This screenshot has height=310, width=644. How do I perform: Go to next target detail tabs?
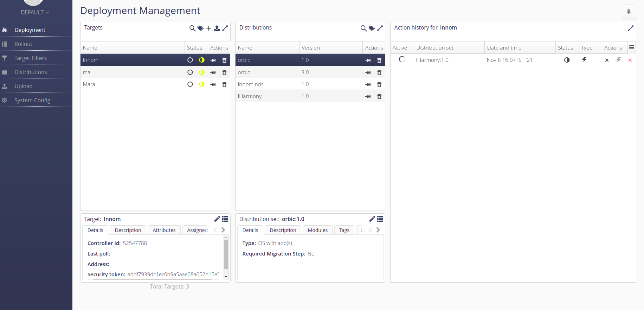tap(223, 230)
